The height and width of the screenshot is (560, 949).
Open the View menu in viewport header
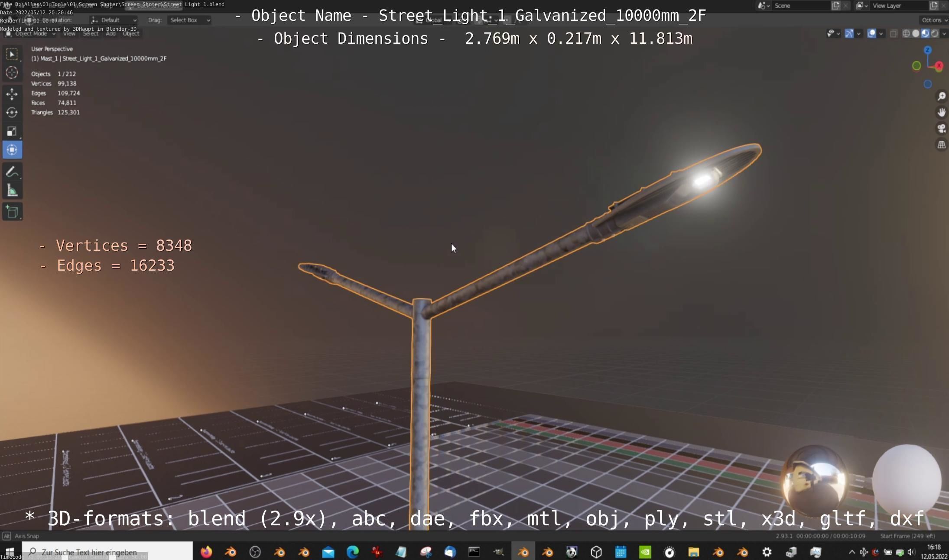click(x=69, y=33)
